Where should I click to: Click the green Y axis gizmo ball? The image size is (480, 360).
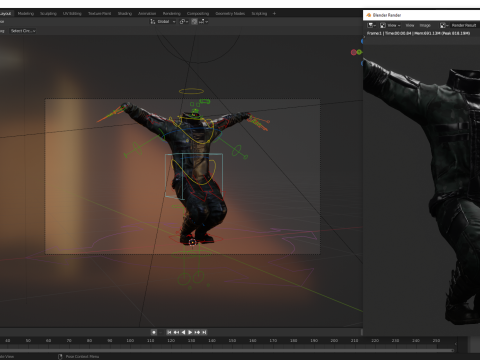(x=359, y=52)
